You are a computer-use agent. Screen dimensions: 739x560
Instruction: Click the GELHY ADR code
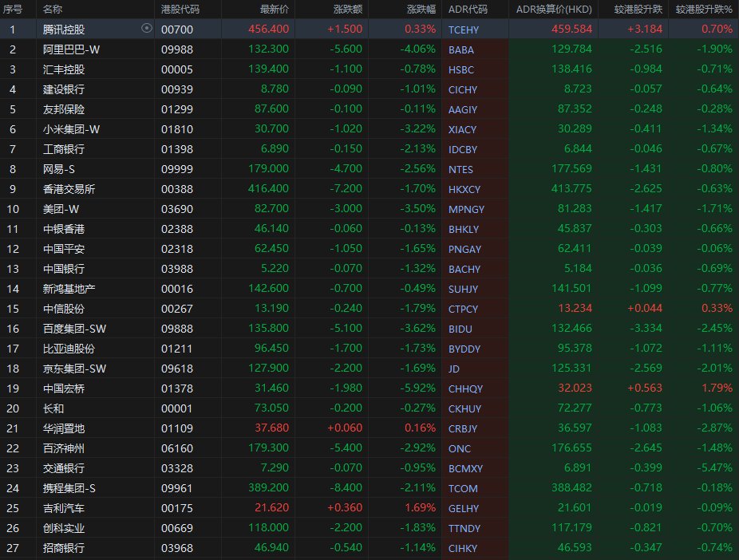point(464,508)
